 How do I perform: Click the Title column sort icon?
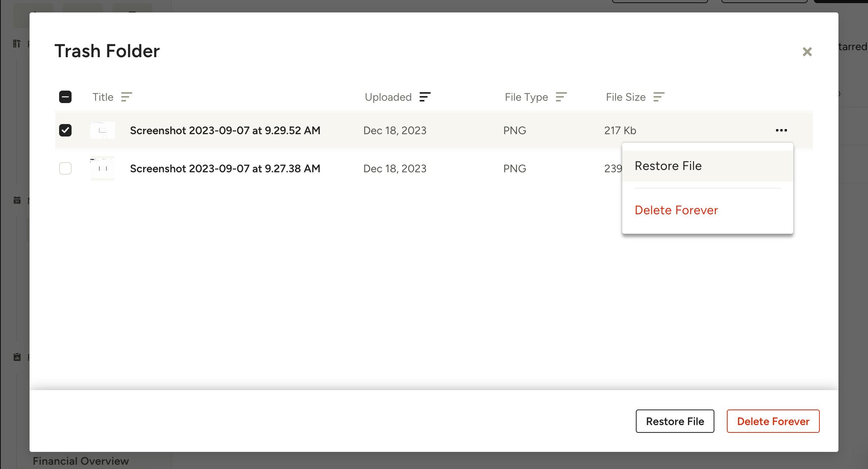126,97
